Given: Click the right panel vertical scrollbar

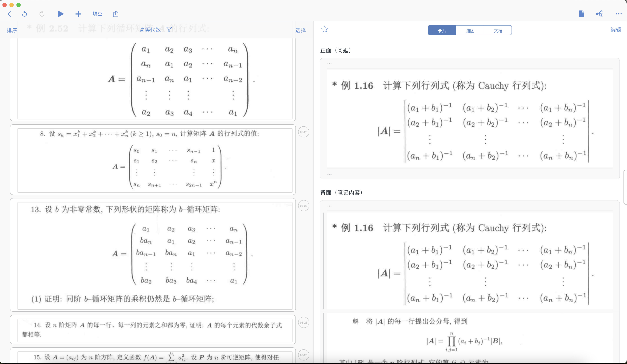Looking at the screenshot, I should pos(625,187).
